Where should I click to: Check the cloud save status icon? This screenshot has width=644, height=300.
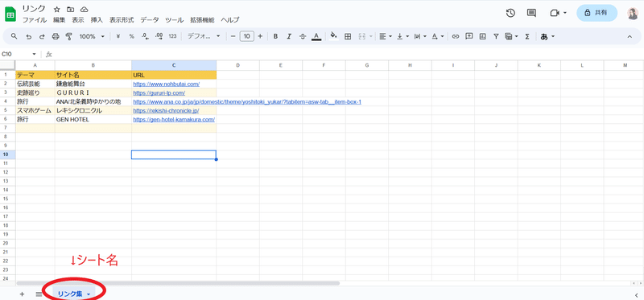point(84,9)
